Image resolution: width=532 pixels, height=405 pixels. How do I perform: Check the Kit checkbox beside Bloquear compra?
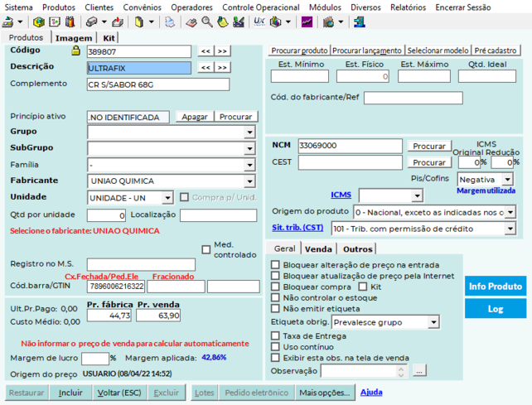tap(363, 287)
